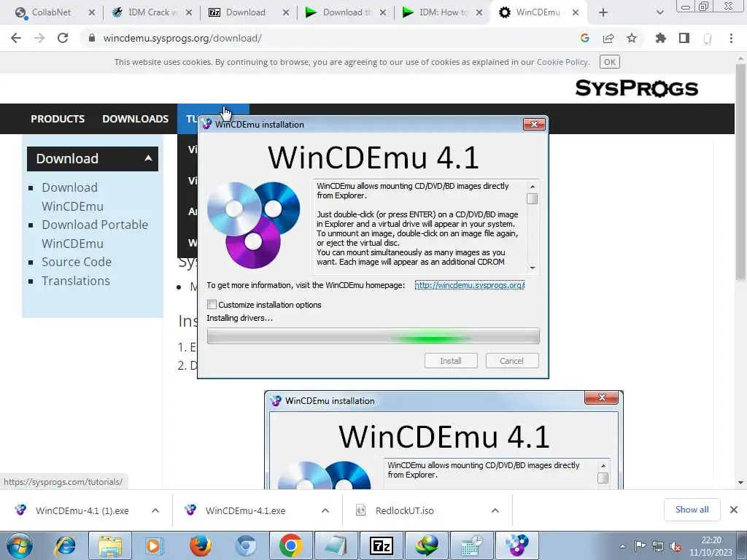This screenshot has height=560, width=747.
Task: Open the Cookie Policy link
Action: (x=562, y=62)
